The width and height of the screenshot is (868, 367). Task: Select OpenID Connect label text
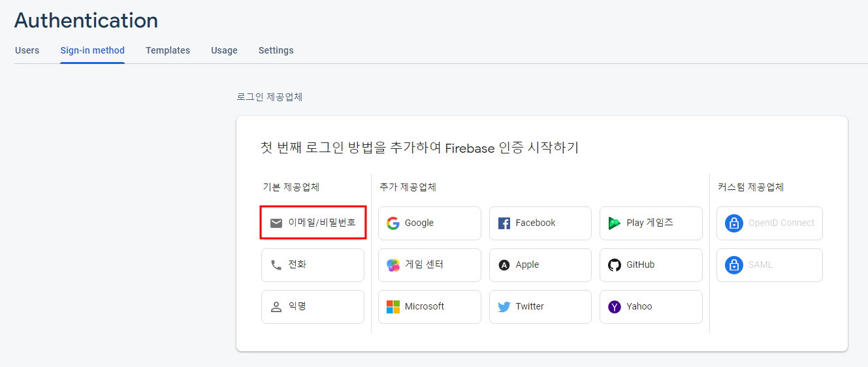coord(781,223)
